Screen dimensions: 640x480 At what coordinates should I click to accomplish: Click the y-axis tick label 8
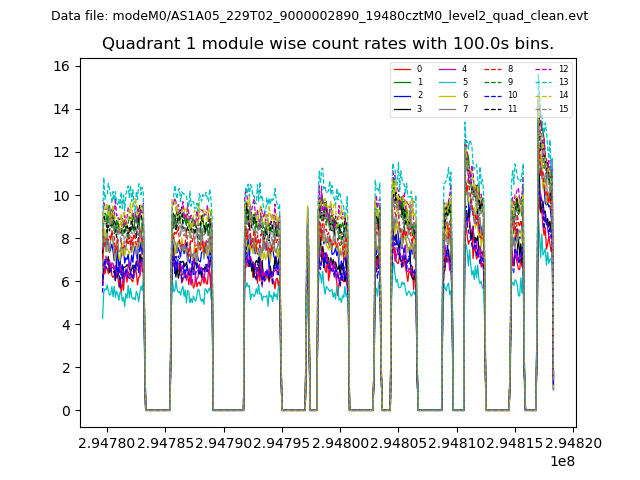click(65, 238)
